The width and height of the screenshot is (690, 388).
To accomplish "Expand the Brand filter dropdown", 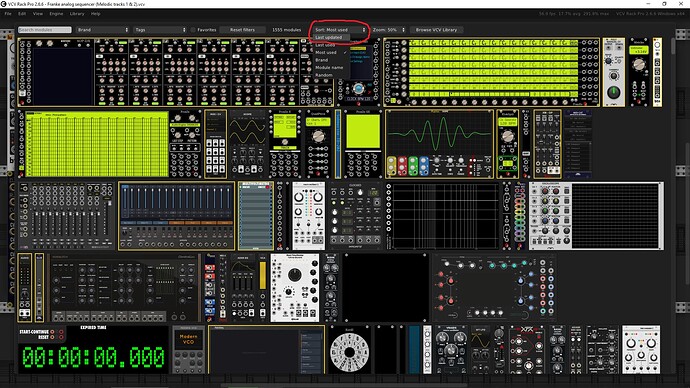I will tap(103, 30).
